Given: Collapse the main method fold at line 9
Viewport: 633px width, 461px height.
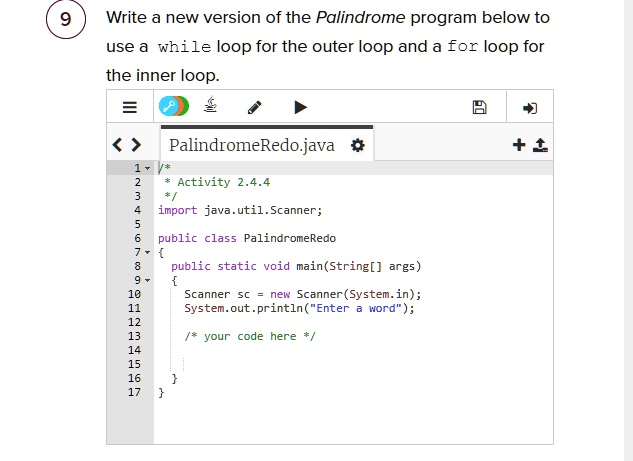Looking at the screenshot, I should [148, 281].
